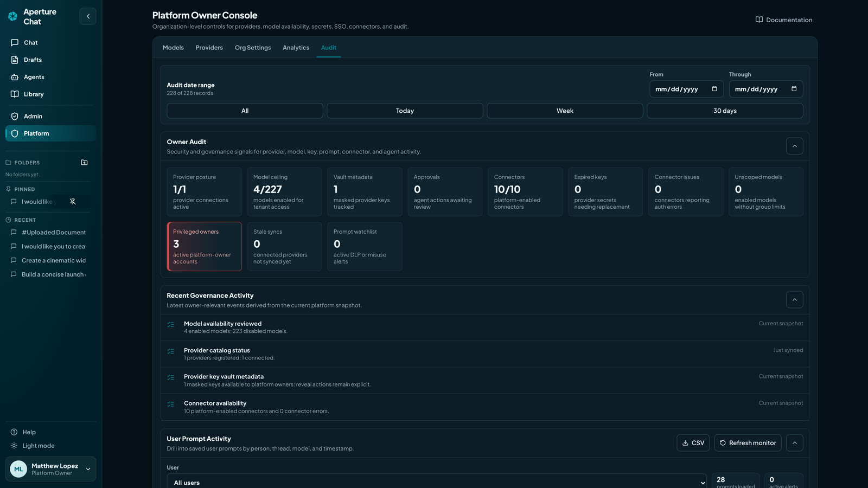Screen dimensions: 868x488
Task: Open the Through date calendar picker icon
Action: point(794,89)
